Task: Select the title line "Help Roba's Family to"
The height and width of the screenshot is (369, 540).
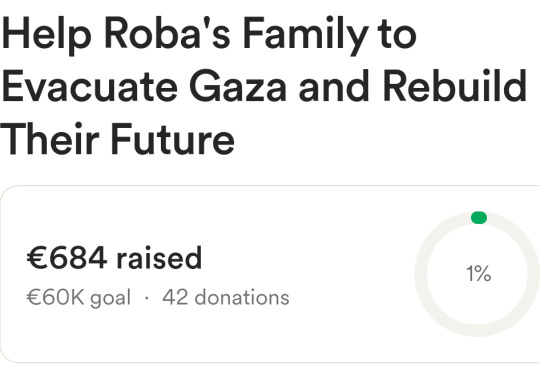Action: pos(209,35)
